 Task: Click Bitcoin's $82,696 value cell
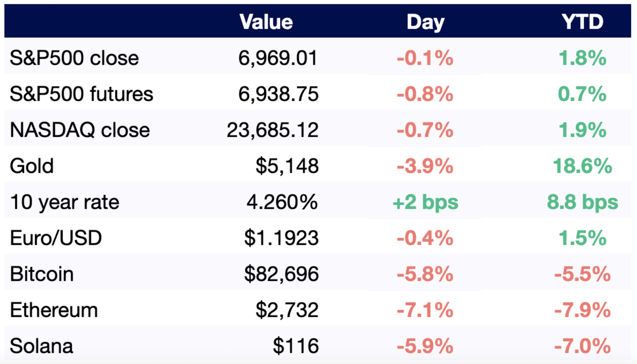coord(281,274)
